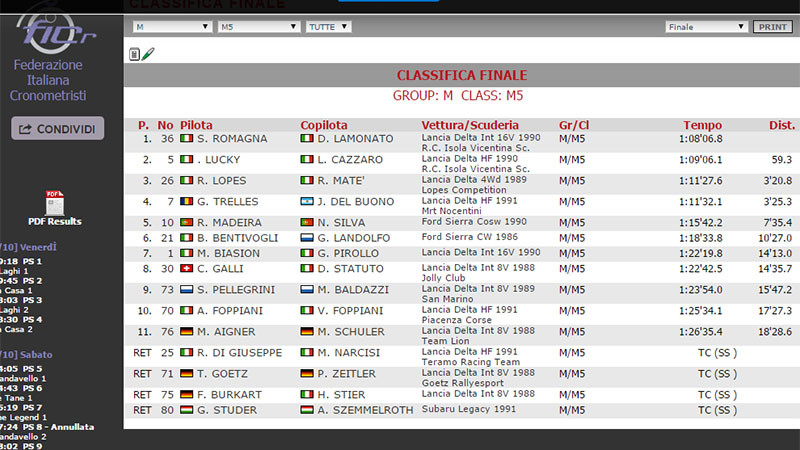
Task: Click the flag beside A. SZEMMELROTH
Action: pyautogui.click(x=307, y=409)
